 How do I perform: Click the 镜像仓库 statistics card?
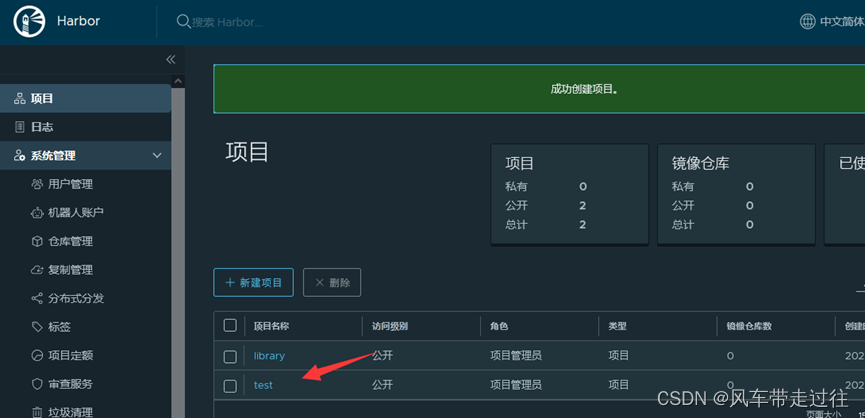point(736,194)
